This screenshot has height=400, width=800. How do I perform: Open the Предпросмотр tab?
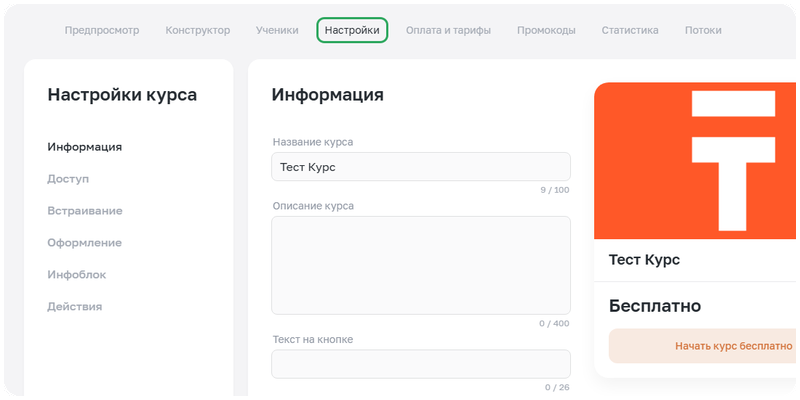click(x=100, y=30)
